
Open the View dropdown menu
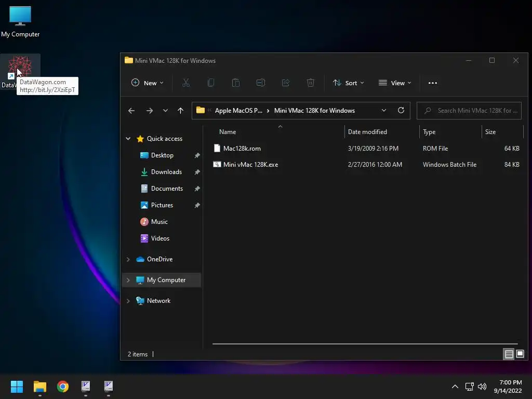(x=395, y=83)
